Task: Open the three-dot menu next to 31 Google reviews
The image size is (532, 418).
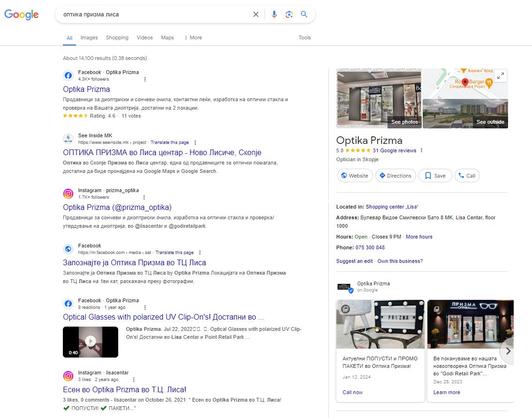Action: pos(421,150)
